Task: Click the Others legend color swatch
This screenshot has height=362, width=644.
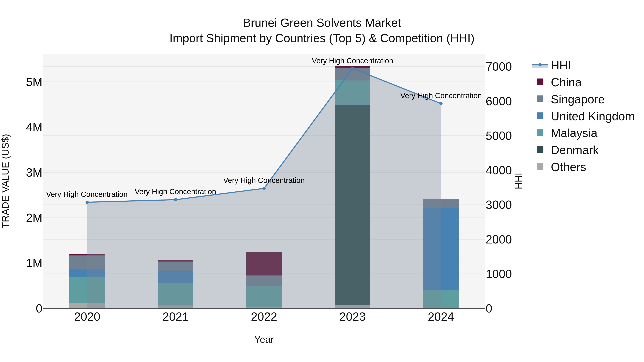Action: click(x=540, y=167)
